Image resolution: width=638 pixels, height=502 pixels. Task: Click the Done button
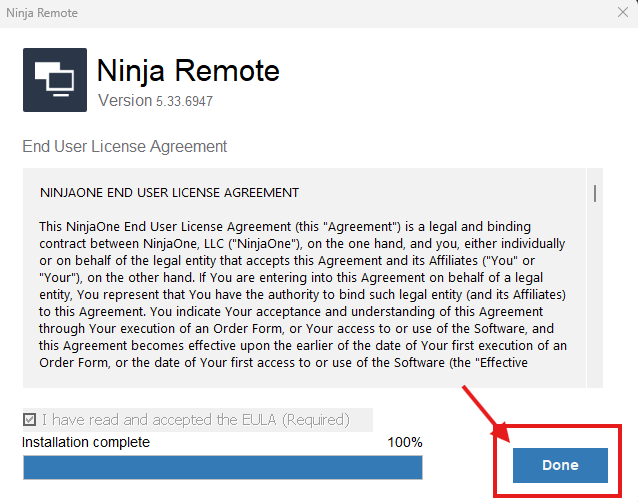click(559, 465)
